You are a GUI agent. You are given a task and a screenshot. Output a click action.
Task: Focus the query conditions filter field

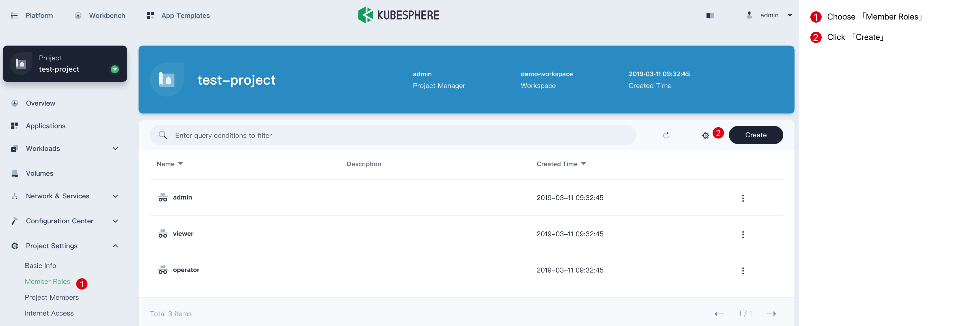393,135
